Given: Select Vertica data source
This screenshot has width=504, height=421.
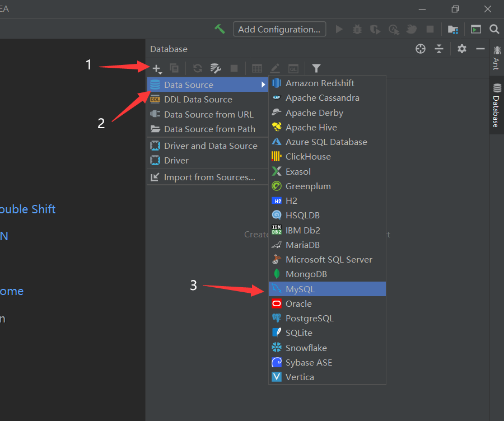Looking at the screenshot, I should coord(327,377).
